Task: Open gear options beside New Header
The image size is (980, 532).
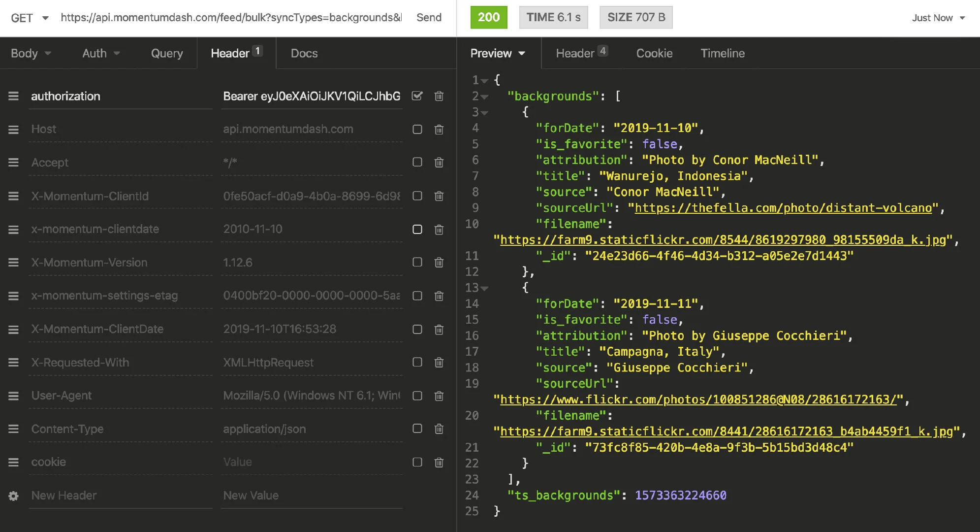Action: click(x=13, y=496)
